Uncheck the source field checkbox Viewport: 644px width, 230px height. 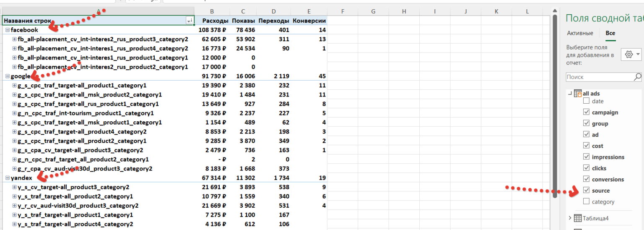(x=587, y=190)
